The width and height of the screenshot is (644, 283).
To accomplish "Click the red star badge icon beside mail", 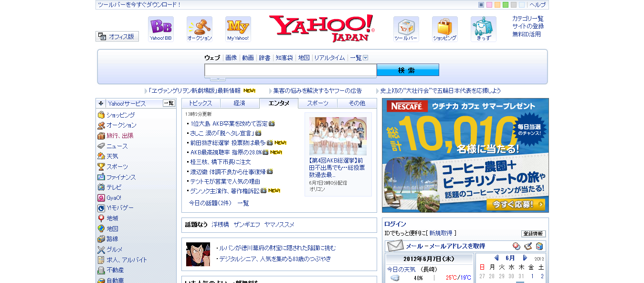I will pyautogui.click(x=517, y=246).
